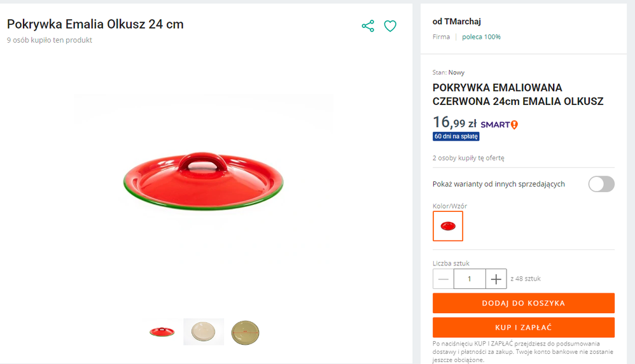
Task: Toggle variants from other sellers switch
Action: coord(601,184)
